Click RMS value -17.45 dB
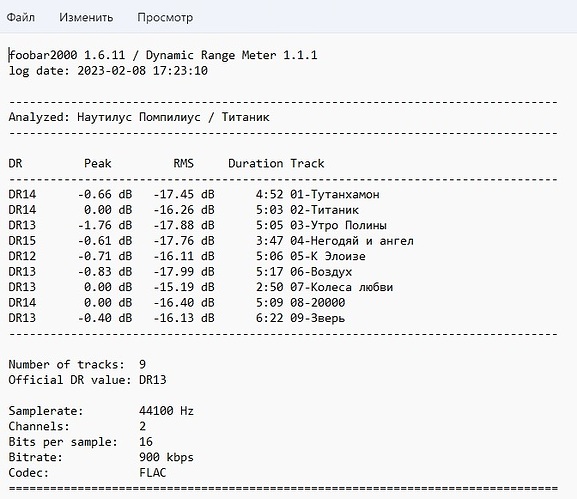The height and width of the screenshot is (499, 577). point(184,194)
